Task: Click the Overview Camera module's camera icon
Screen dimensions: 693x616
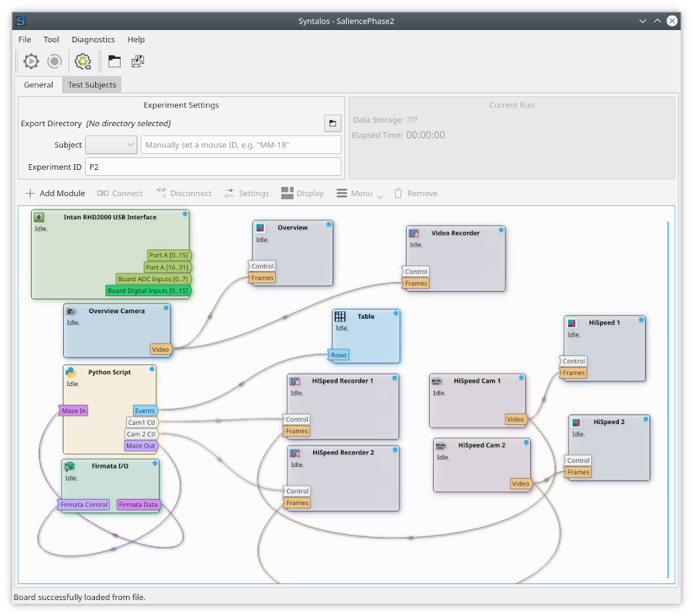Action: pos(71,311)
